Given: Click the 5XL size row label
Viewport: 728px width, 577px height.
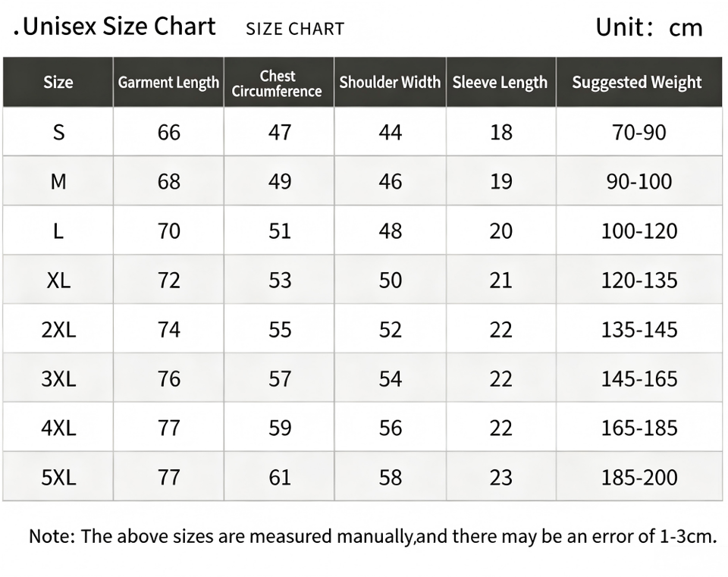Looking at the screenshot, I should pos(58,477).
